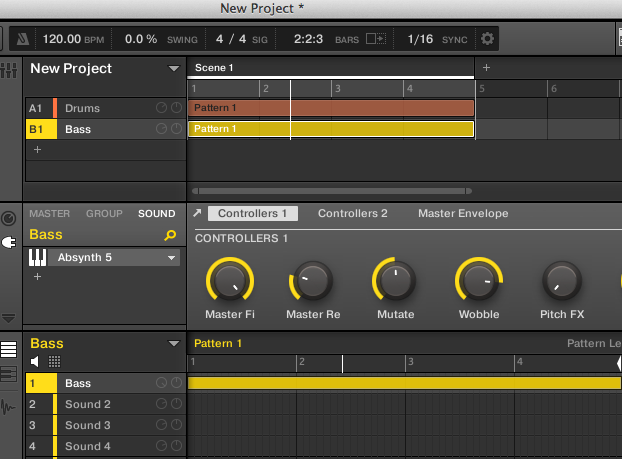Image resolution: width=622 pixels, height=459 pixels.
Task: Expand the control area via bottom-left arrow
Action: tap(8, 318)
